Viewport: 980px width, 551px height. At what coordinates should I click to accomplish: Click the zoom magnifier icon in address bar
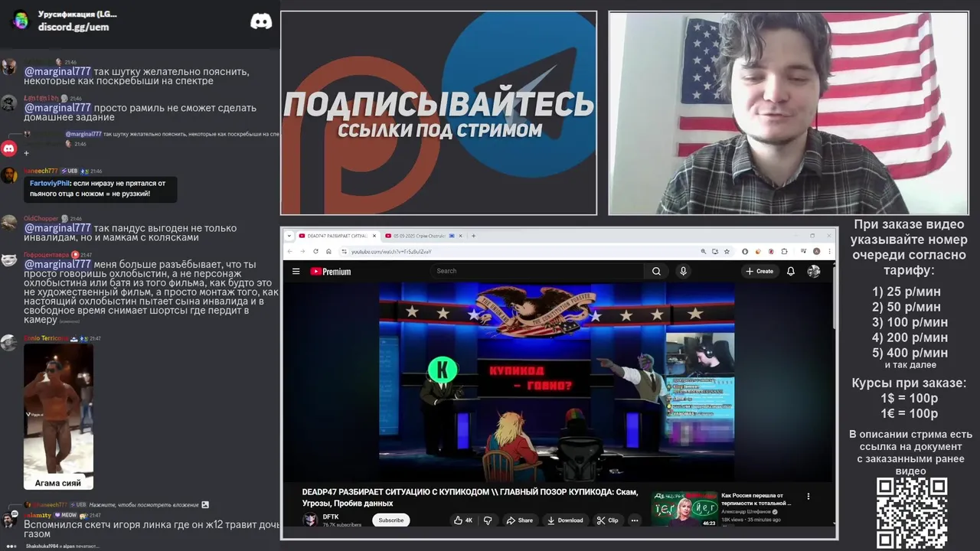[x=703, y=251]
